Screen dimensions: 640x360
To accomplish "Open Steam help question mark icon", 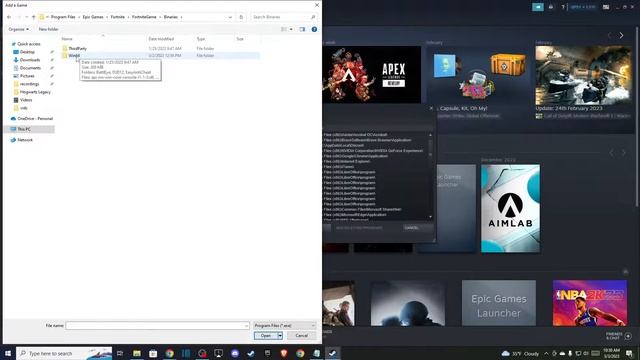I will pyautogui.click(x=563, y=7).
